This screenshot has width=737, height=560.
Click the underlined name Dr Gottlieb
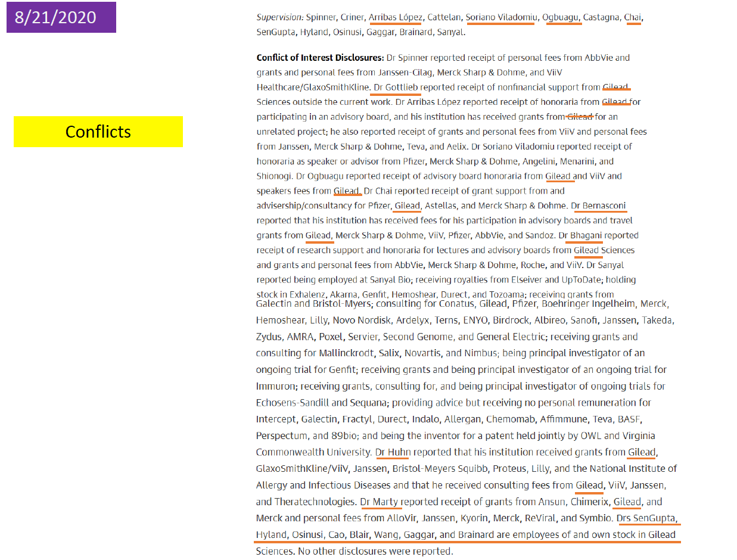click(396, 87)
